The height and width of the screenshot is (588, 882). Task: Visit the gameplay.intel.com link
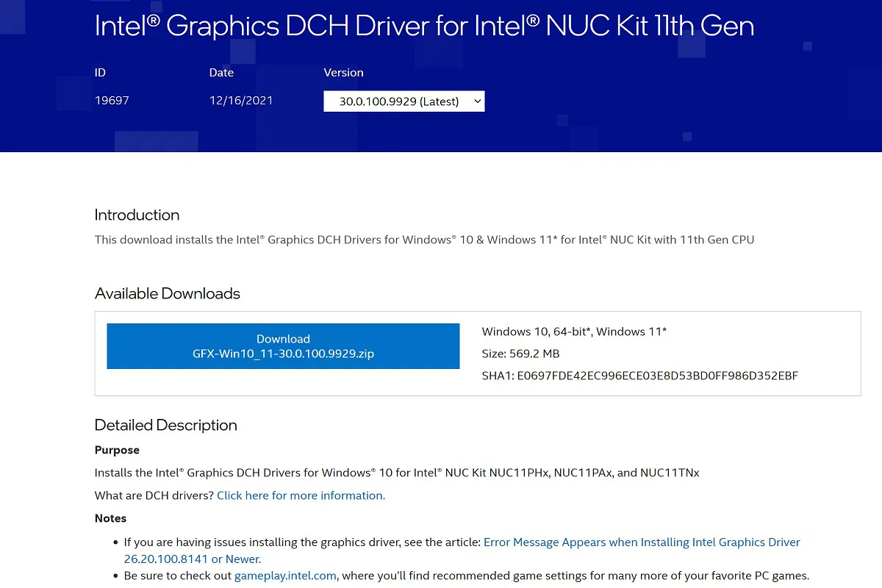pos(285,576)
